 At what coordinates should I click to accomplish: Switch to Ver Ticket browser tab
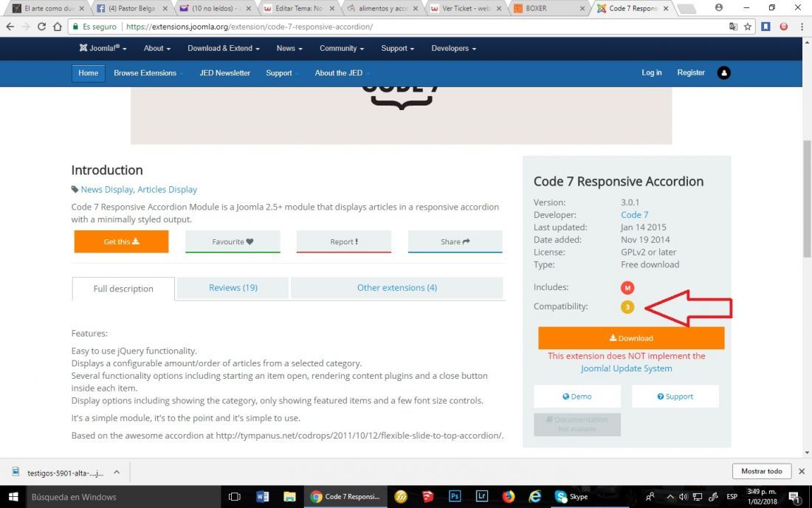pos(466,8)
